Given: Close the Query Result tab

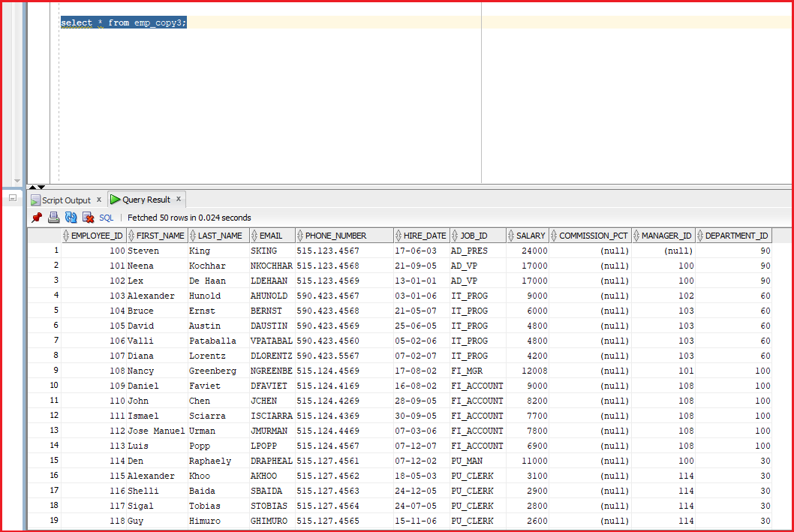Looking at the screenshot, I should pos(179,199).
